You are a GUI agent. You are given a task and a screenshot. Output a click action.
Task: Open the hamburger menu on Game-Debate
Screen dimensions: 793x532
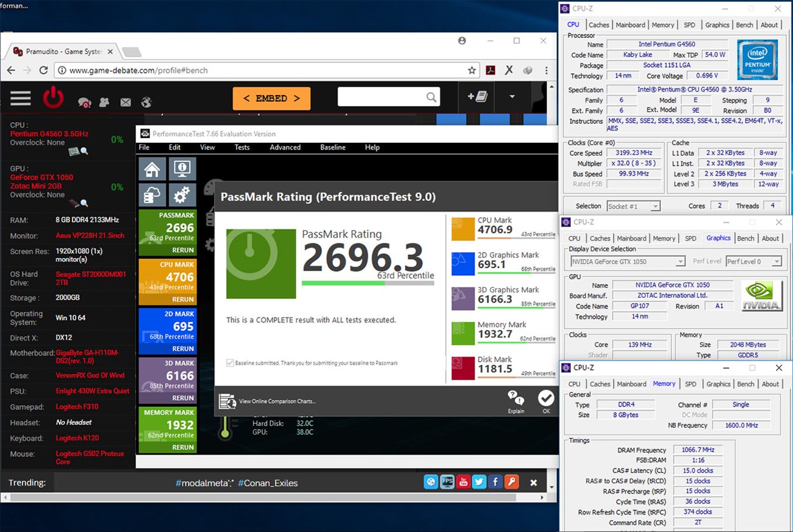coord(20,98)
